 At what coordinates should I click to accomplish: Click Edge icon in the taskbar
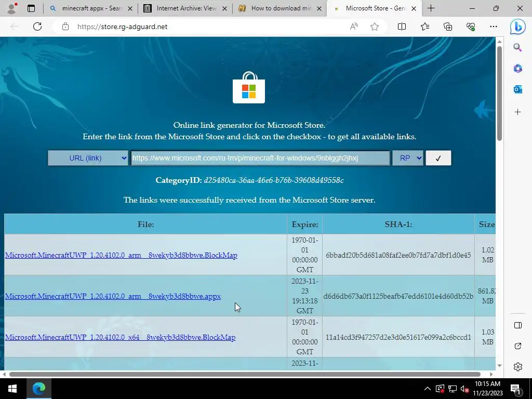38,389
